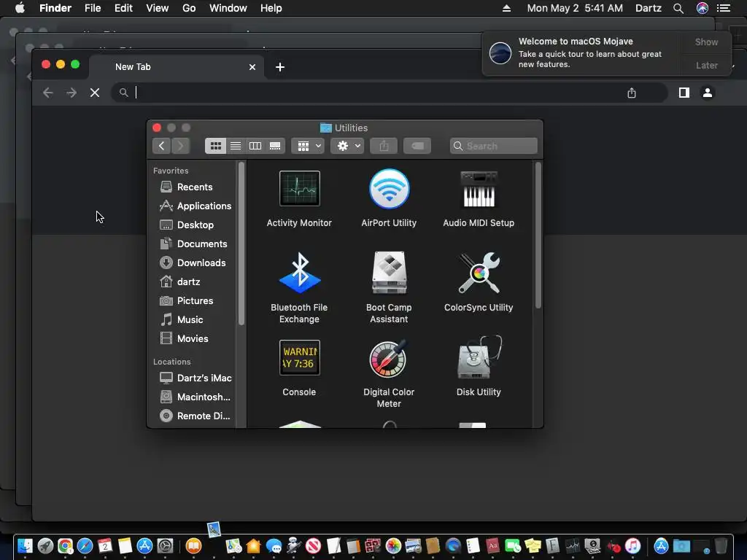Open the AirPort Utility app icon
Image resolution: width=747 pixels, height=560 pixels.
click(389, 189)
